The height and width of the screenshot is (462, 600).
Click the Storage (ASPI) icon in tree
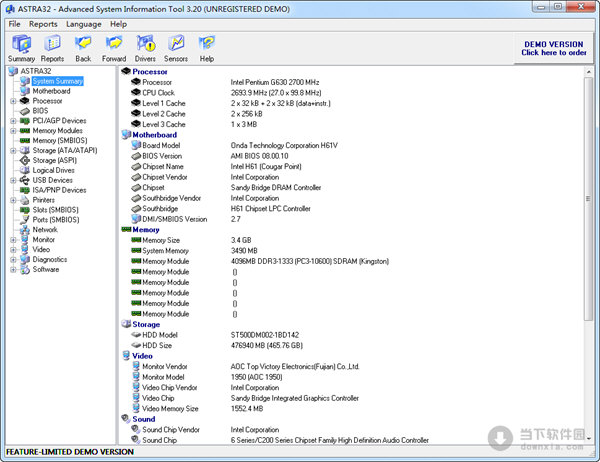[25, 160]
